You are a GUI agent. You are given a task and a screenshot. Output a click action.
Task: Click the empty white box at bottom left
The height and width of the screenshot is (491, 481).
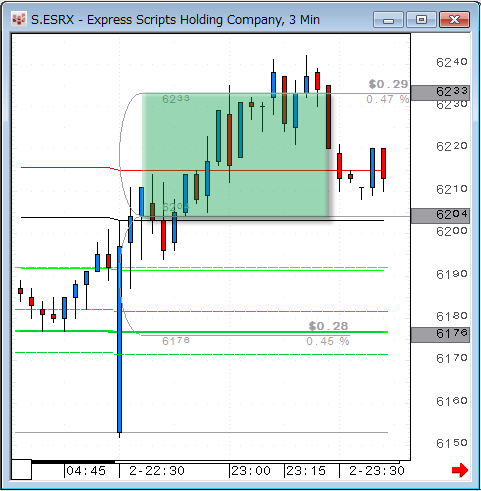point(21,469)
